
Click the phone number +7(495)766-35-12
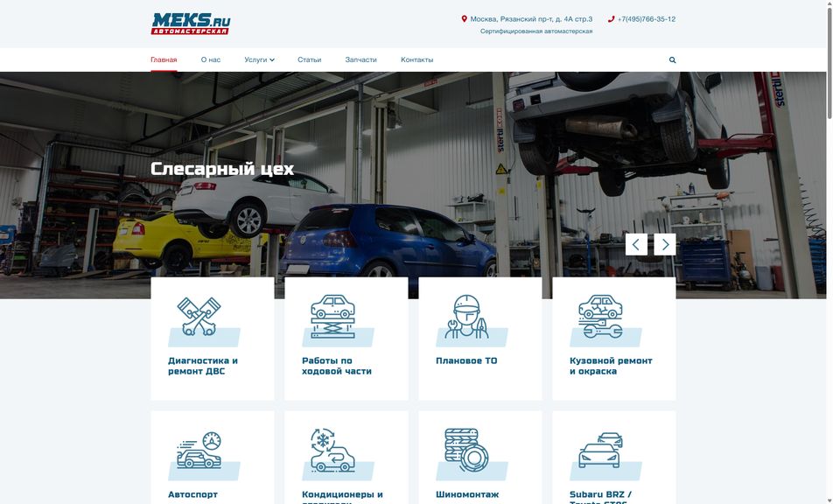(647, 19)
